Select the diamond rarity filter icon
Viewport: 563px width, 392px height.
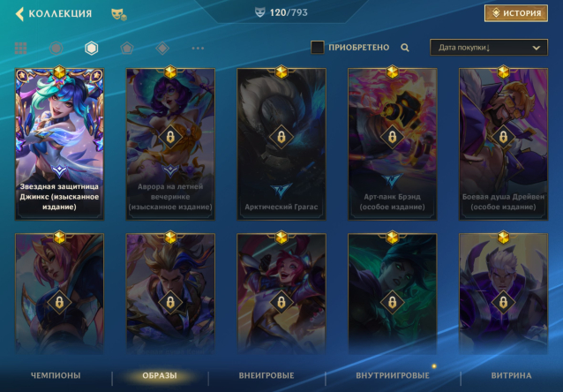pos(162,48)
